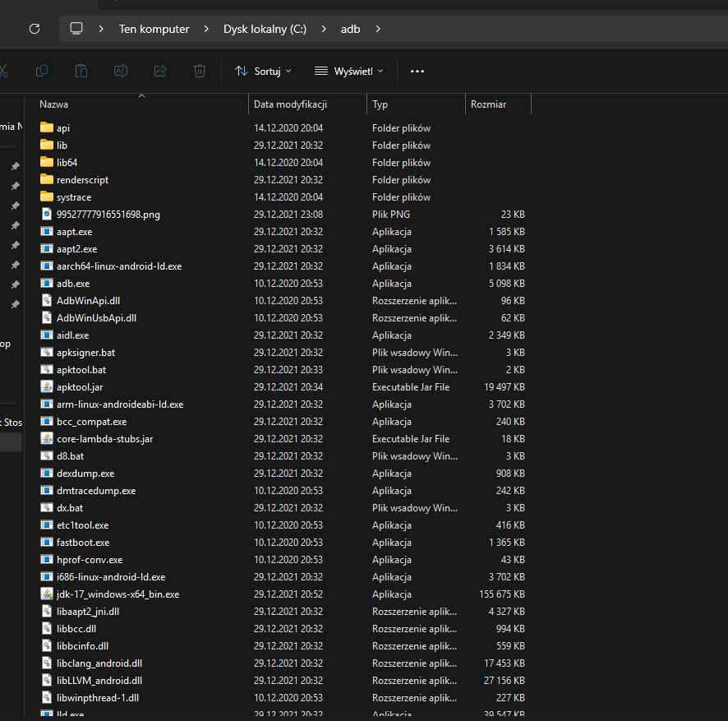This screenshot has width=728, height=721.
Task: Select the systrace folder
Action: [x=74, y=197]
